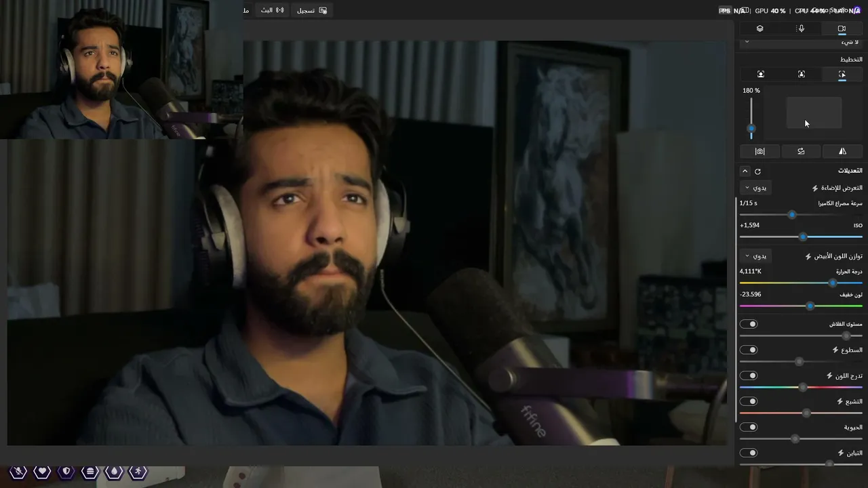Collapse the التعديلات adjustments section
Screen dimensions: 868x488
point(745,171)
